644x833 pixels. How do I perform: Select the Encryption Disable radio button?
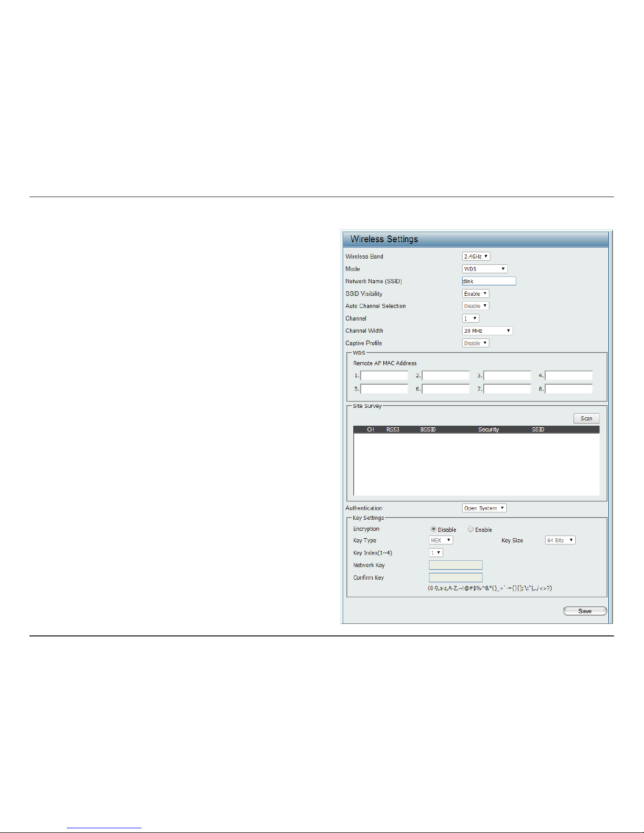433,529
